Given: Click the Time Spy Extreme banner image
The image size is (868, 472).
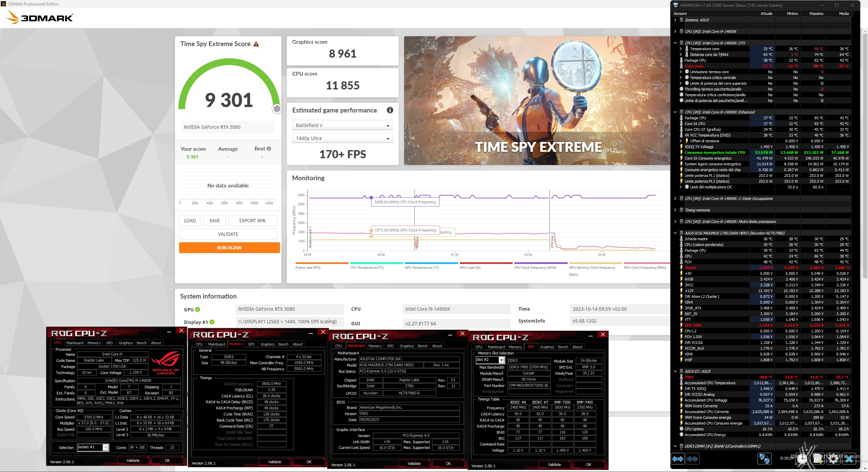Looking at the screenshot, I should (x=537, y=101).
